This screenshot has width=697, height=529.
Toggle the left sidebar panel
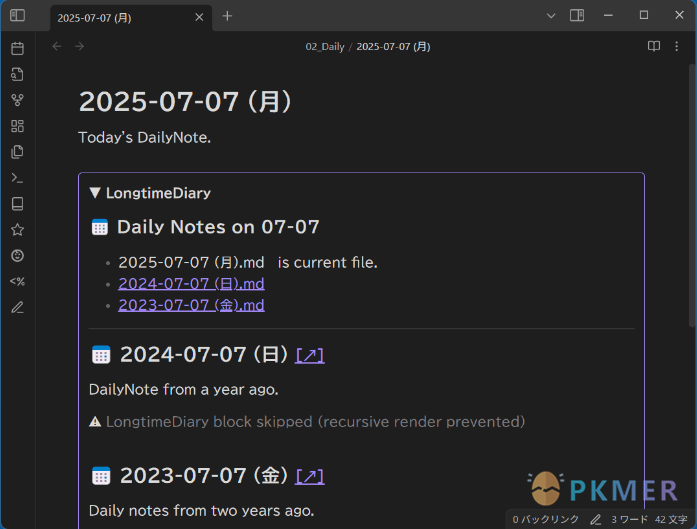coord(17,16)
